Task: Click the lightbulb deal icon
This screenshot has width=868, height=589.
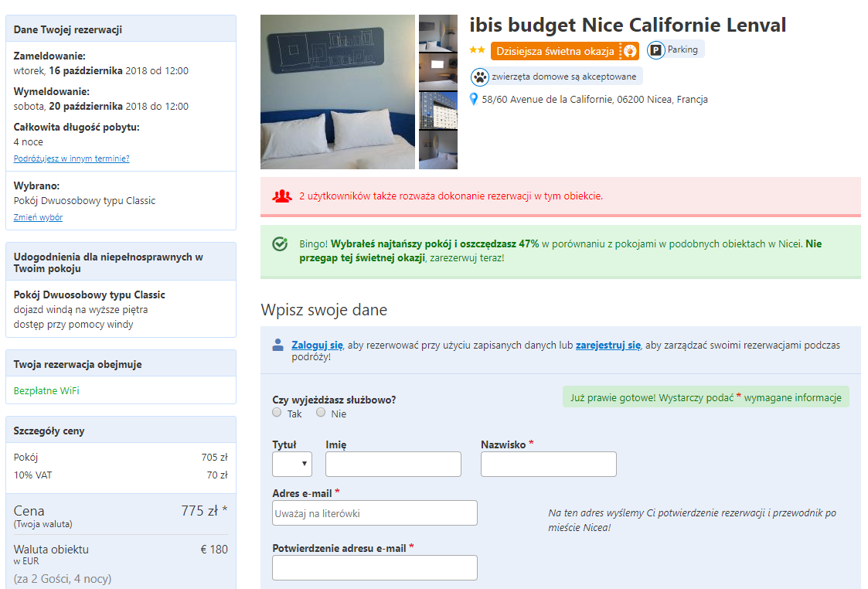Action: click(x=630, y=52)
